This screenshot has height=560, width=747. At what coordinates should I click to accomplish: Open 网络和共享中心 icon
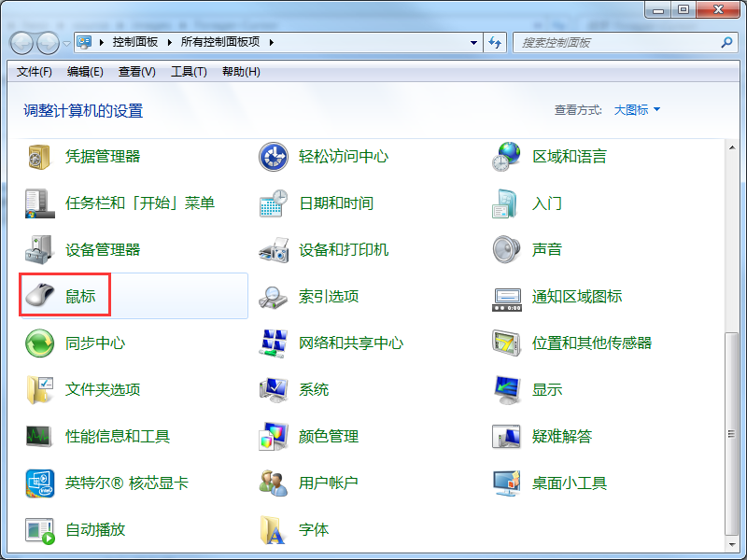pyautogui.click(x=273, y=343)
